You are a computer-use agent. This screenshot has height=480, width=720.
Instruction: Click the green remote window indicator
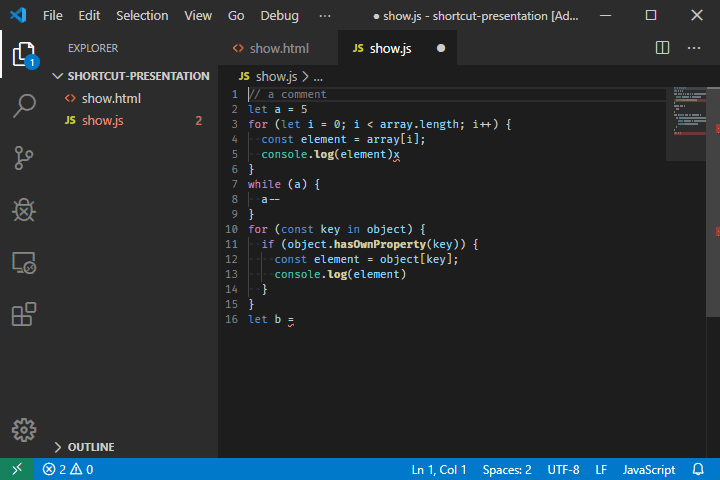16,469
